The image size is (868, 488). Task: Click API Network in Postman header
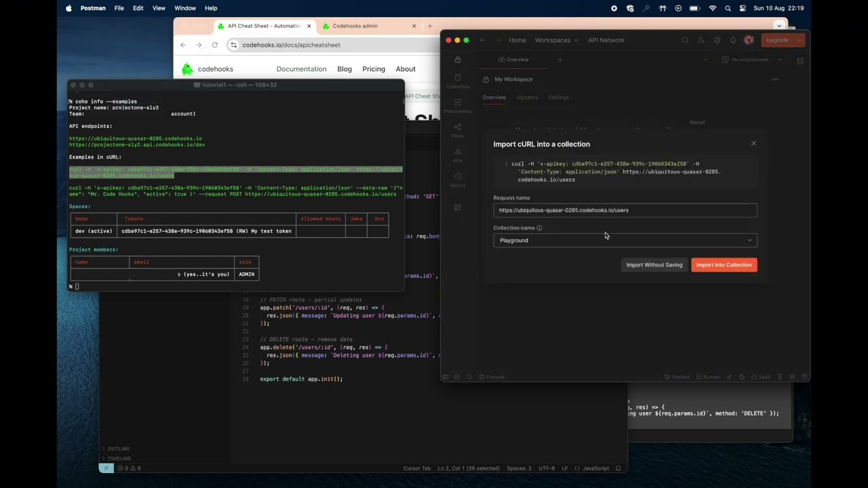(x=606, y=40)
